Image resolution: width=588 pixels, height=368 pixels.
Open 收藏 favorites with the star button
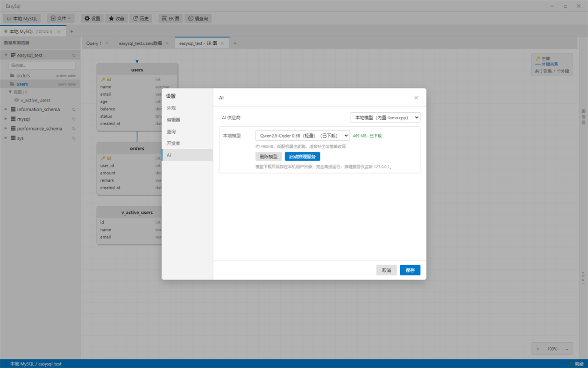coord(116,19)
